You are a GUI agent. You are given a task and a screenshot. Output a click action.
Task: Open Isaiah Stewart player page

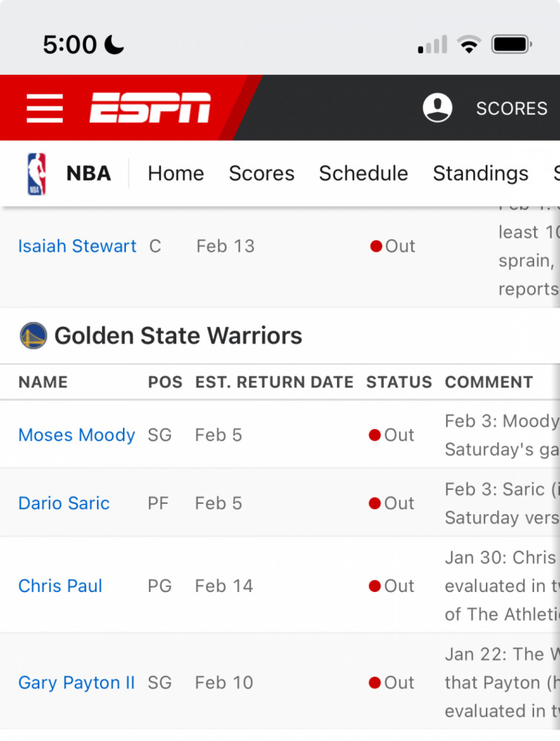click(77, 246)
